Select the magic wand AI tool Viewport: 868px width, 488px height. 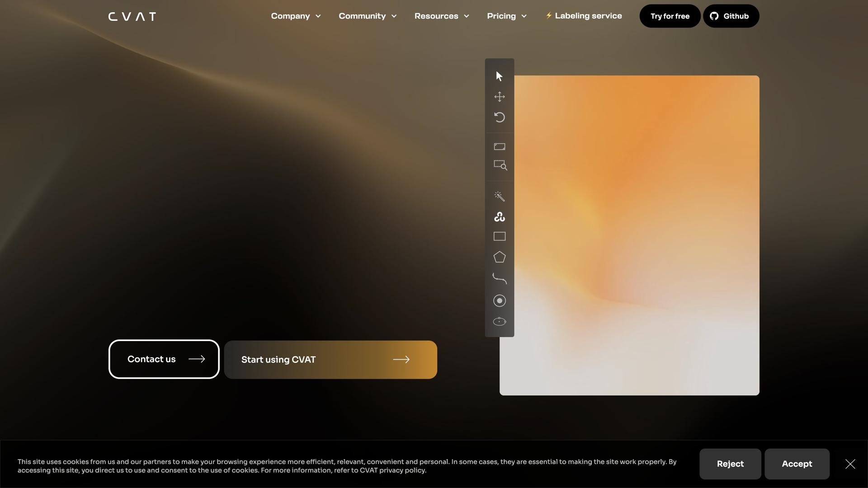tap(499, 196)
